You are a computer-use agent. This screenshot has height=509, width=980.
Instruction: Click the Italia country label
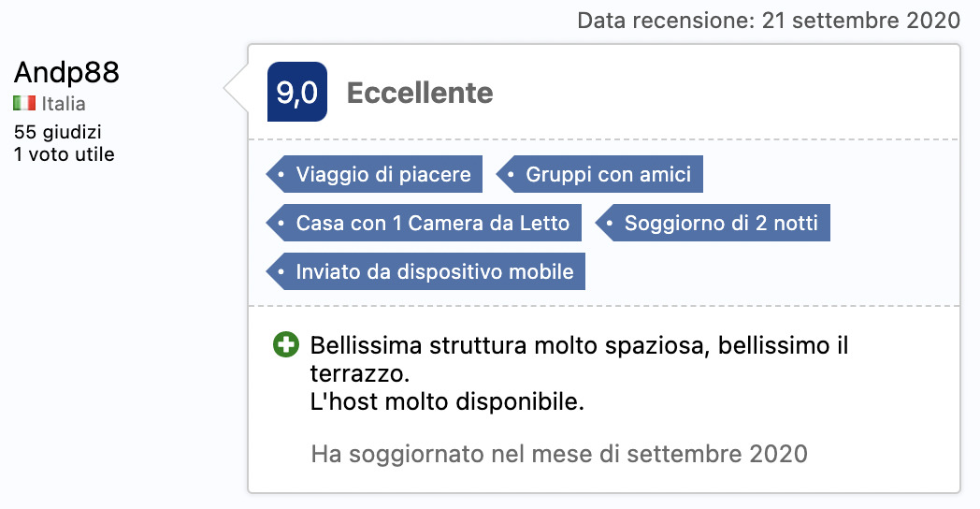click(64, 104)
